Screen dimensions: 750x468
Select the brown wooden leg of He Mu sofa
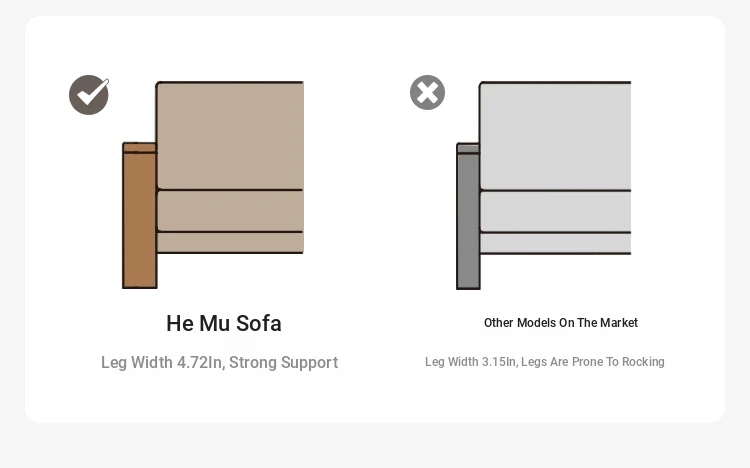[140, 220]
